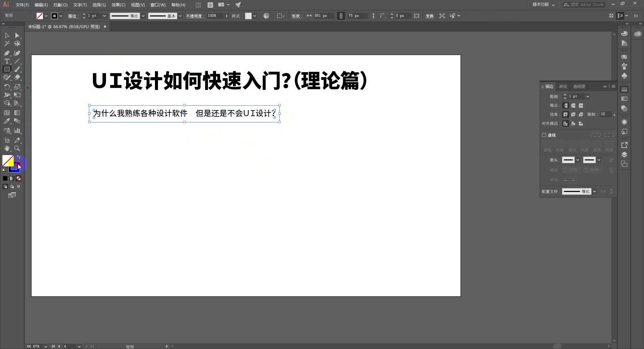This screenshot has height=349, width=644.
Task: Open the Asset Export panel icon
Action: 624,145
